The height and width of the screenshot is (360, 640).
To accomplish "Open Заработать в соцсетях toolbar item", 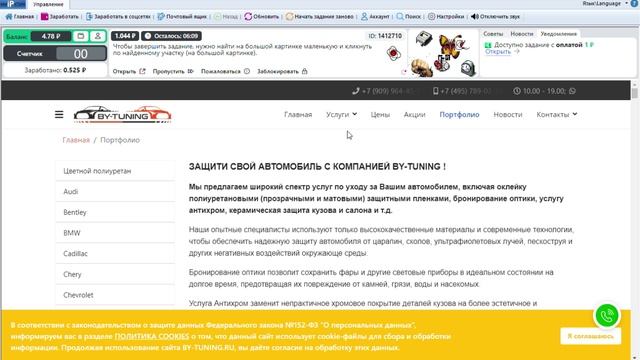I will tap(118, 17).
